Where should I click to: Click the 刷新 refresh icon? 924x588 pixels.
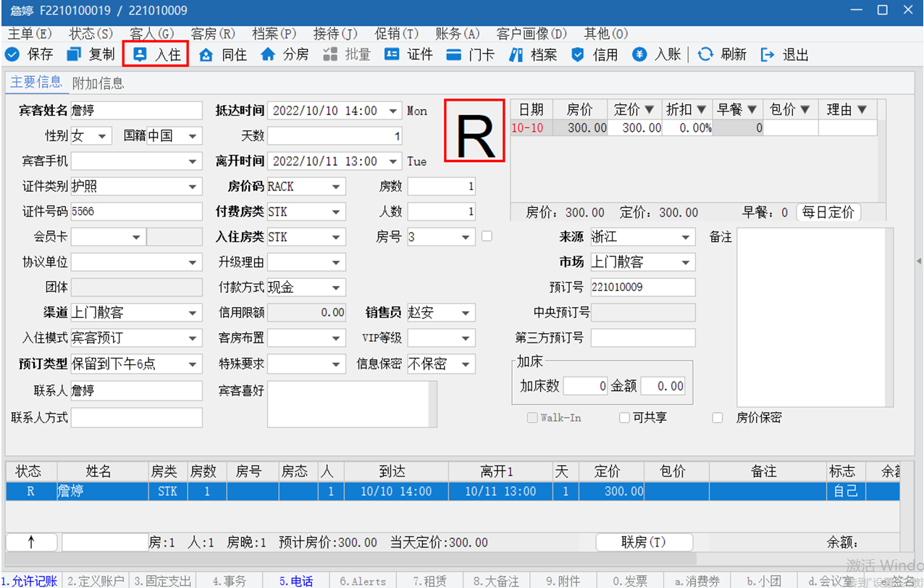[x=705, y=55]
